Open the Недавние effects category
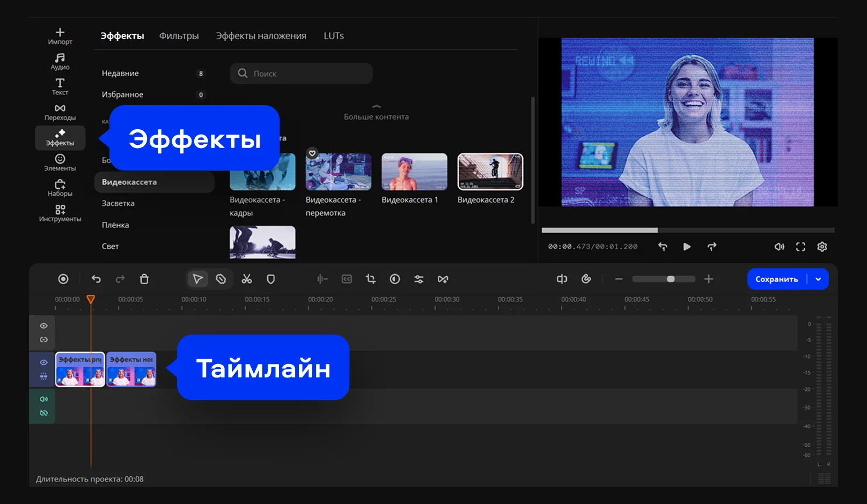Screen dimensions: 867x504 pos(120,73)
